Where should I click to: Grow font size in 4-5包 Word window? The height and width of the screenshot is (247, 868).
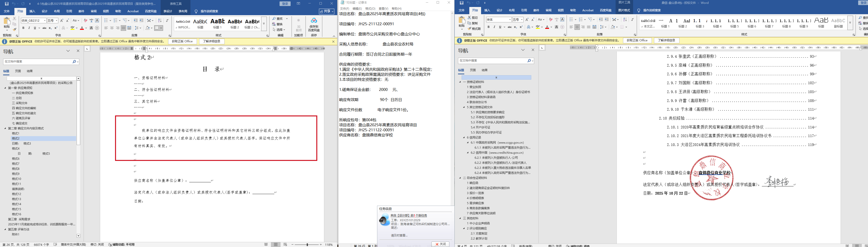(x=62, y=21)
